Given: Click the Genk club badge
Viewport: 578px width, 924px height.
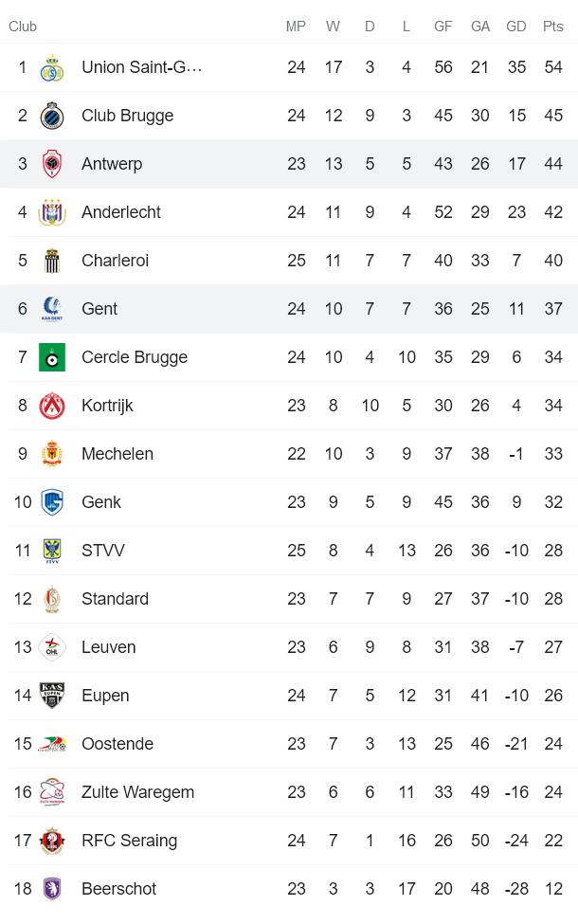Looking at the screenshot, I should click(52, 502).
